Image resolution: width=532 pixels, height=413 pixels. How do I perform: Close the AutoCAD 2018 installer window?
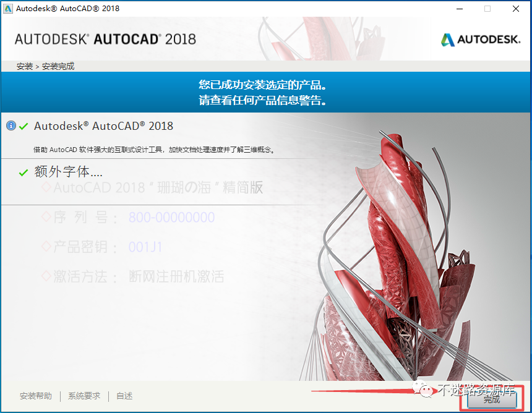tap(516, 9)
